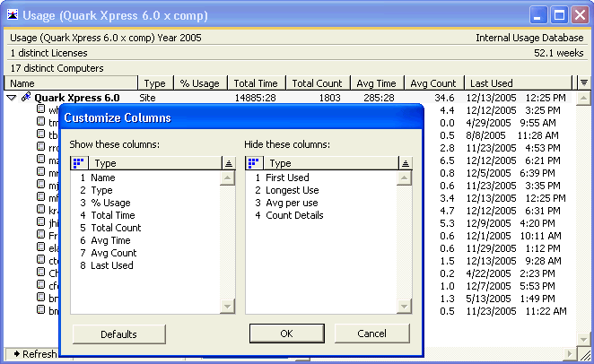Select Total Time in the Show columns list
594x364 pixels.
tap(113, 215)
